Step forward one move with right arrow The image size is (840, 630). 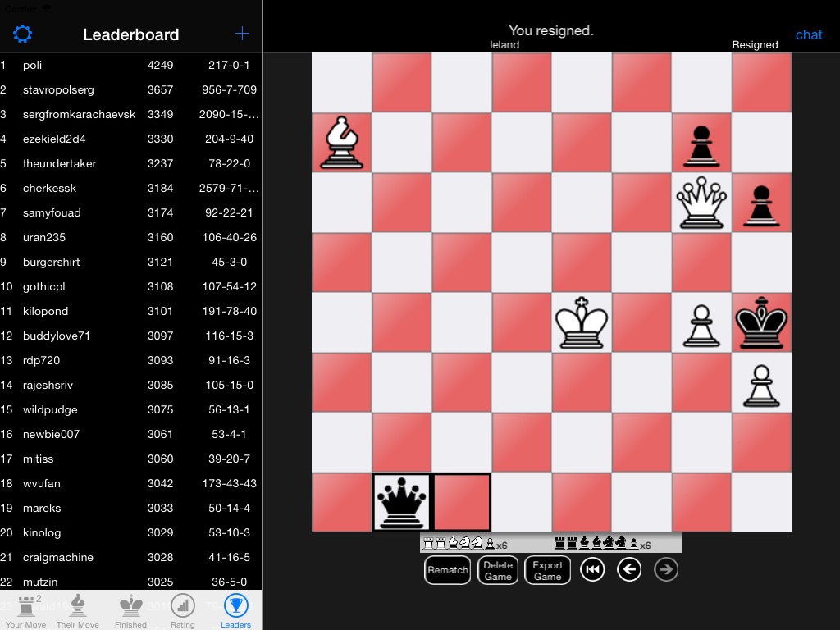pyautogui.click(x=666, y=569)
